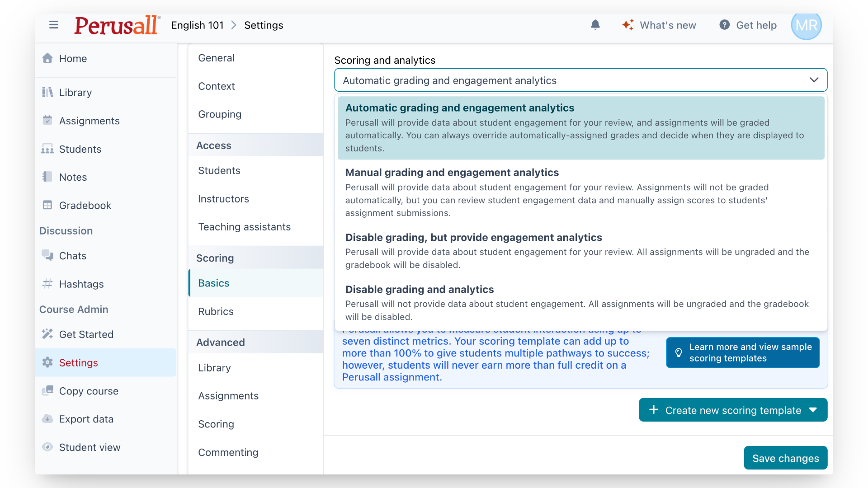Click the Assignments calendar icon in left sidebar
868x488 pixels.
[x=47, y=120]
